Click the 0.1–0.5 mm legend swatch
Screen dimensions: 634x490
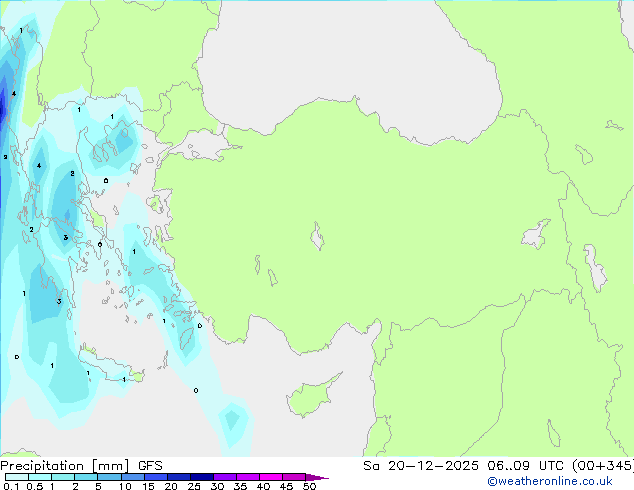tap(17, 477)
